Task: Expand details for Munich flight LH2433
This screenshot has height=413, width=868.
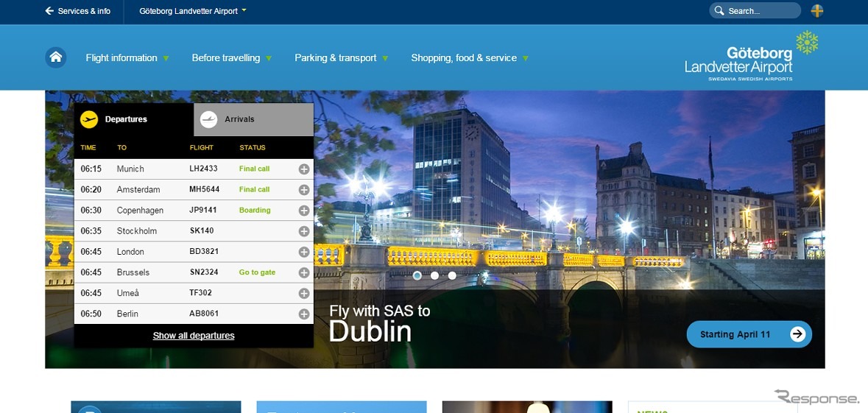Action: coord(304,169)
